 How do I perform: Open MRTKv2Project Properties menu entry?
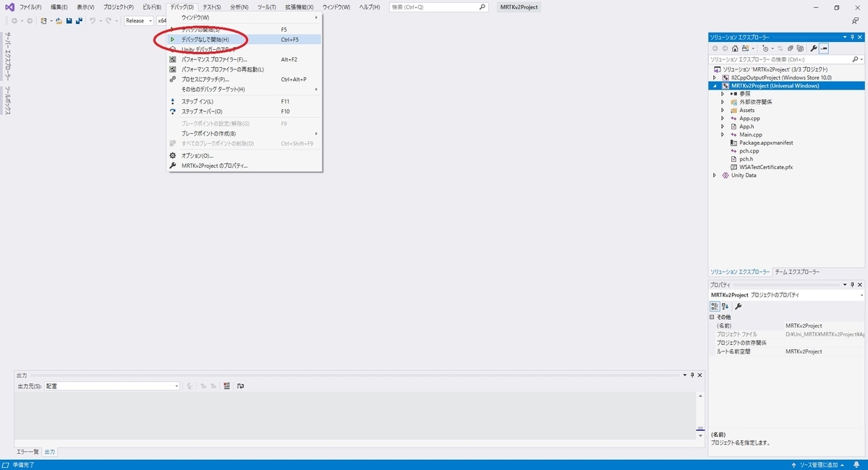click(245, 166)
